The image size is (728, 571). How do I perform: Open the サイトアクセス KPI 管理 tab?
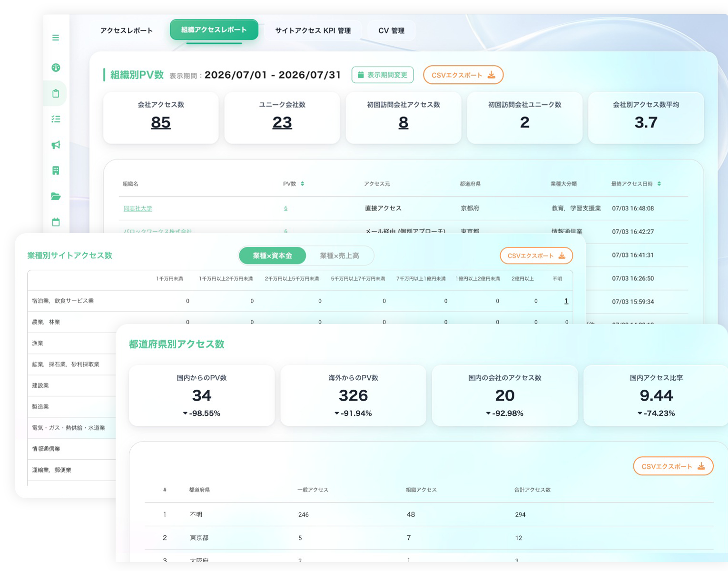coord(313,30)
